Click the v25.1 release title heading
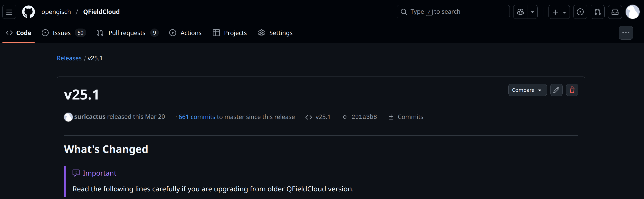The image size is (644, 199). click(82, 95)
